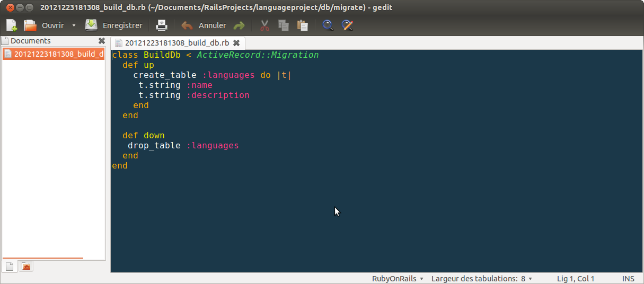Save the file with the Enregistrer icon

(91, 25)
